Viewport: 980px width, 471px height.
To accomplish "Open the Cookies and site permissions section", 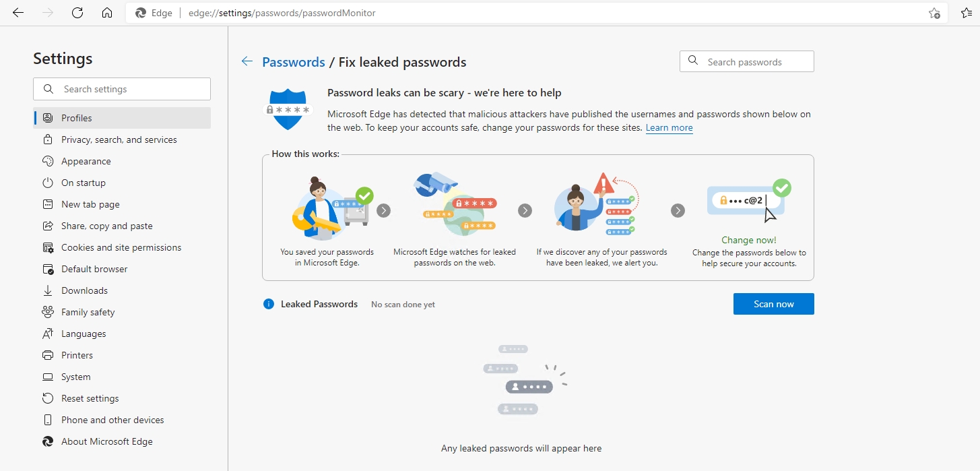I will tap(121, 247).
